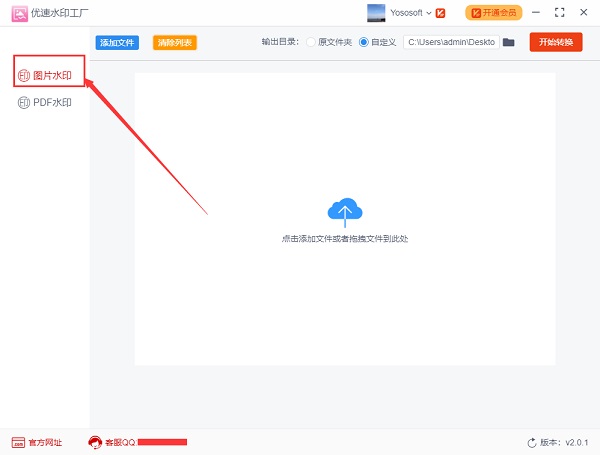This screenshot has width=600, height=455.
Task: Open the output folder browse icon
Action: tap(508, 43)
